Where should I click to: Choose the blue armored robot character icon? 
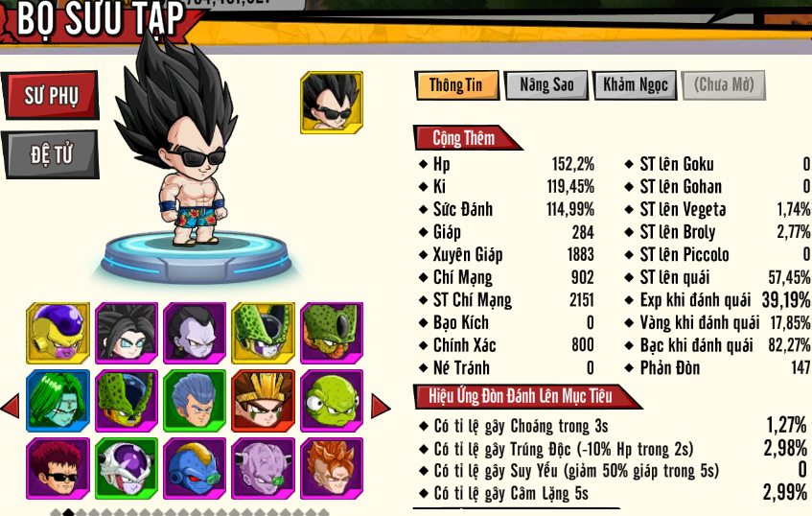pyautogui.click(x=195, y=468)
